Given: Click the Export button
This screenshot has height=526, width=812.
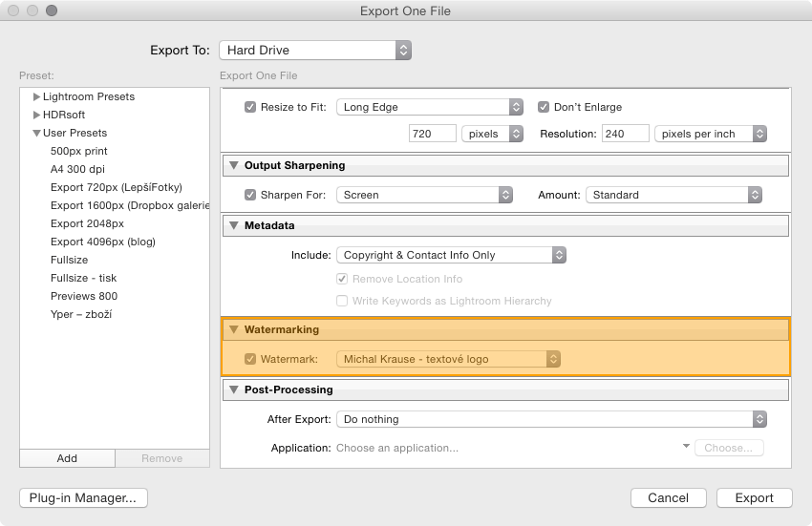Looking at the screenshot, I should 755,498.
